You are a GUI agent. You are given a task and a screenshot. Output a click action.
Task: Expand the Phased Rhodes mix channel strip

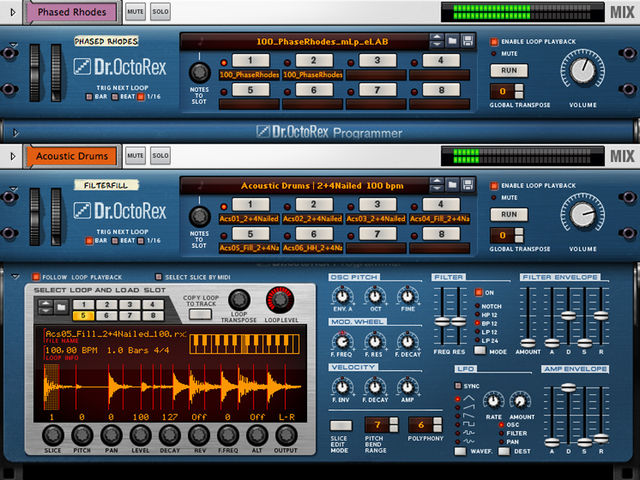pos(13,12)
